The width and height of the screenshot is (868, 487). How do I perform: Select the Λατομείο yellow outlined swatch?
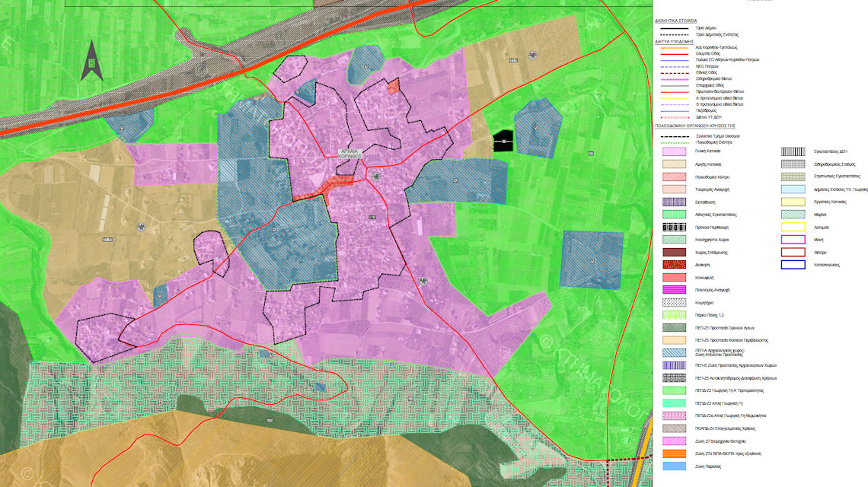tap(793, 228)
